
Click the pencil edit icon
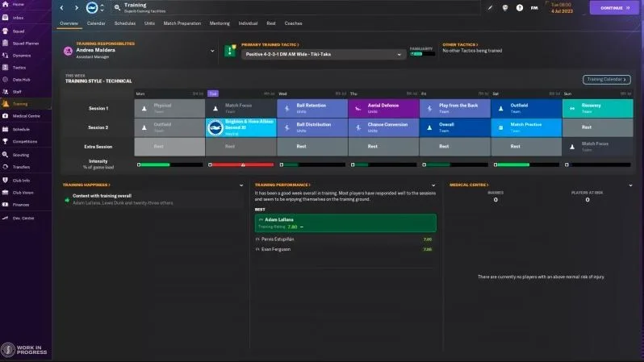point(490,7)
